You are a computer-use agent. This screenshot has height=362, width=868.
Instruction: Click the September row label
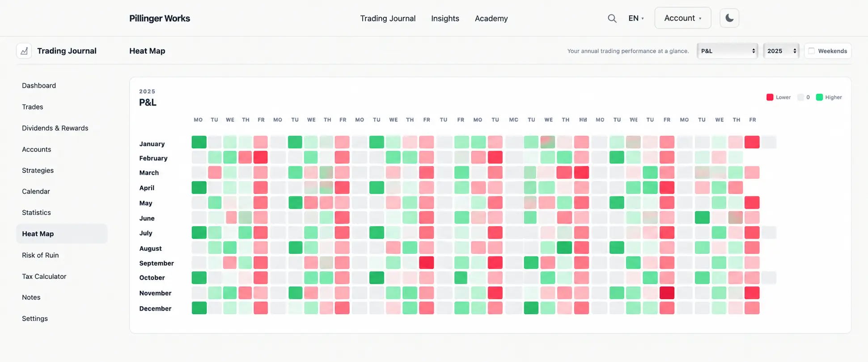[x=157, y=263]
